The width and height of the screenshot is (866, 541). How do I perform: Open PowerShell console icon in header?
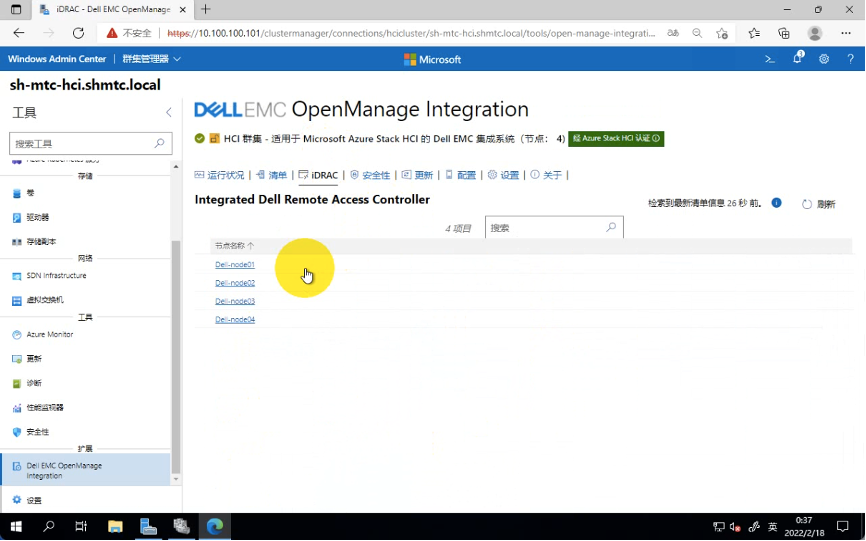click(x=769, y=59)
